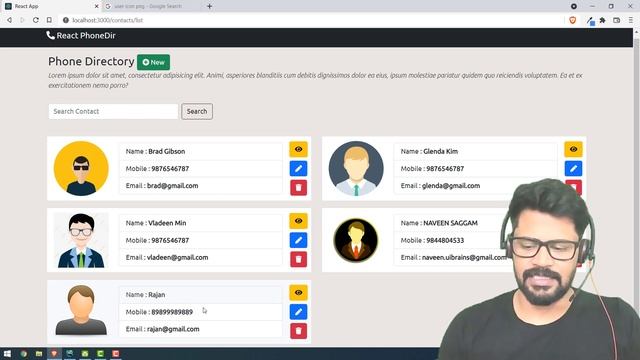Image resolution: width=640 pixels, height=360 pixels.
Task: Delete Vladeen Min's contact with trash icon
Action: point(298,259)
